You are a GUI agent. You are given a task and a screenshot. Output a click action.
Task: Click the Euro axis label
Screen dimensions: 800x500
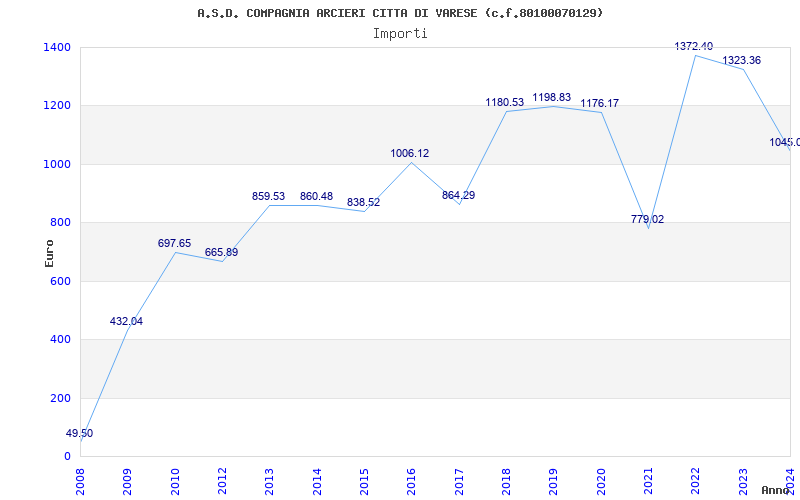tap(49, 253)
